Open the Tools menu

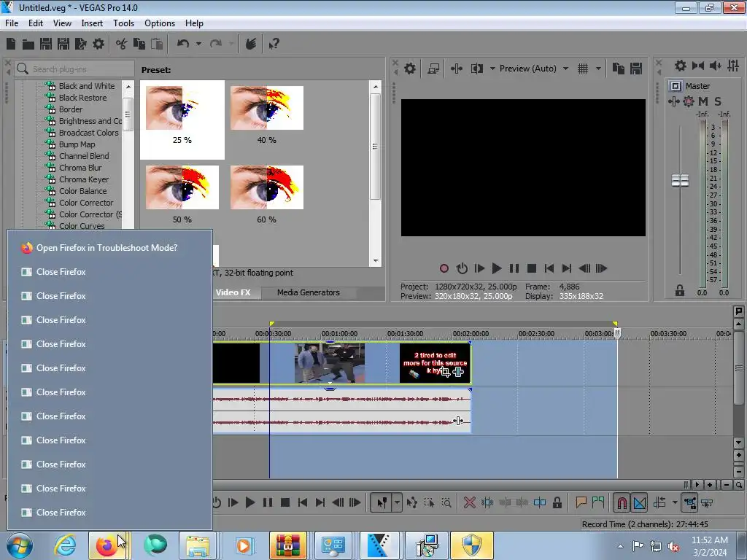tap(123, 23)
